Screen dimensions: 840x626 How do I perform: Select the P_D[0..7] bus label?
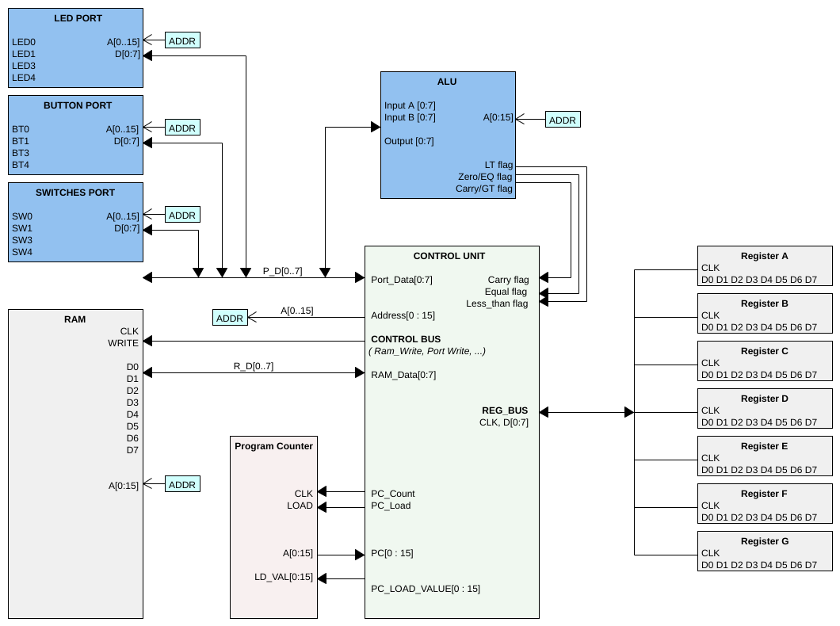(282, 271)
